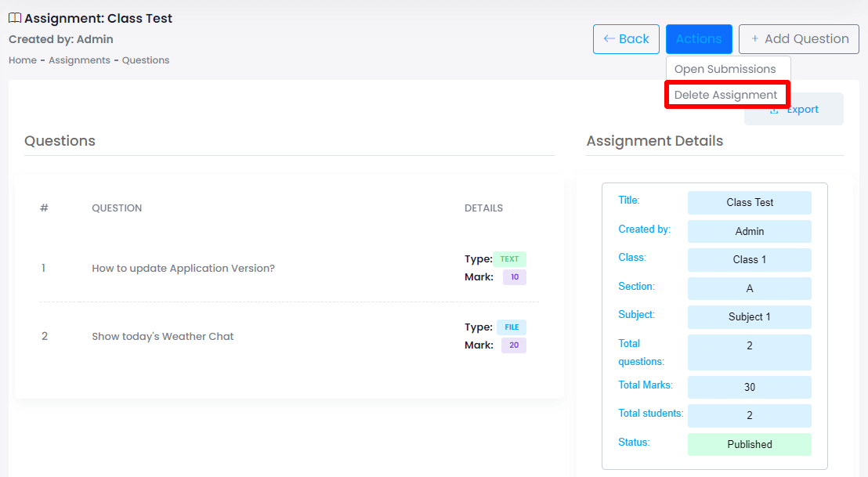Viewport: 868px width, 477px height.
Task: Click the left arrow icon in Back
Action: tap(609, 39)
